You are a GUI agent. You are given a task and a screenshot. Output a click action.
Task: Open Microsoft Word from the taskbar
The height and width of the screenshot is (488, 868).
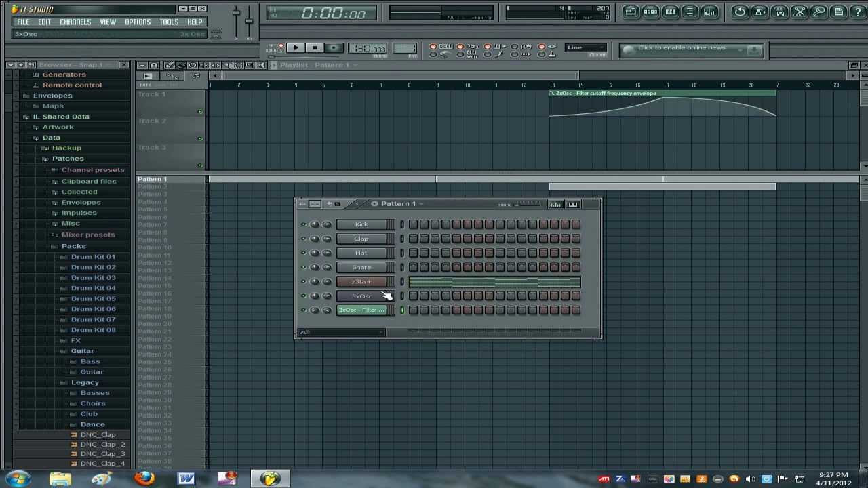[x=186, y=479]
